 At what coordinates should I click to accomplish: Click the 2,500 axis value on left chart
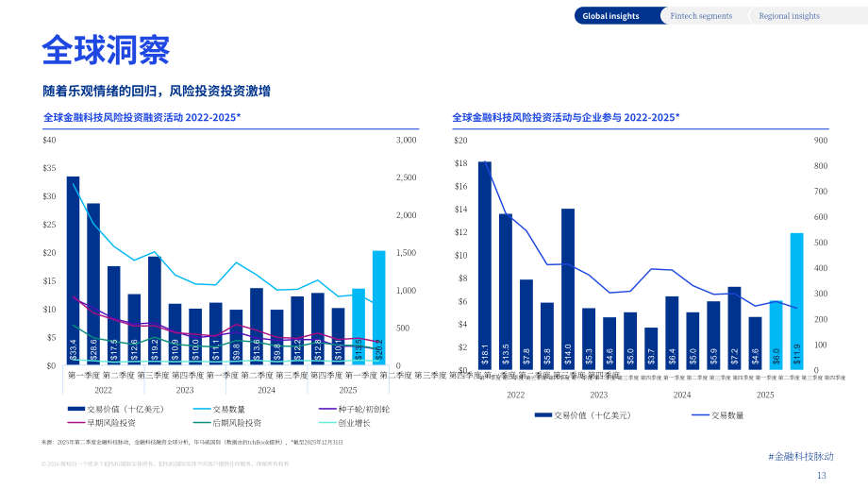[406, 177]
